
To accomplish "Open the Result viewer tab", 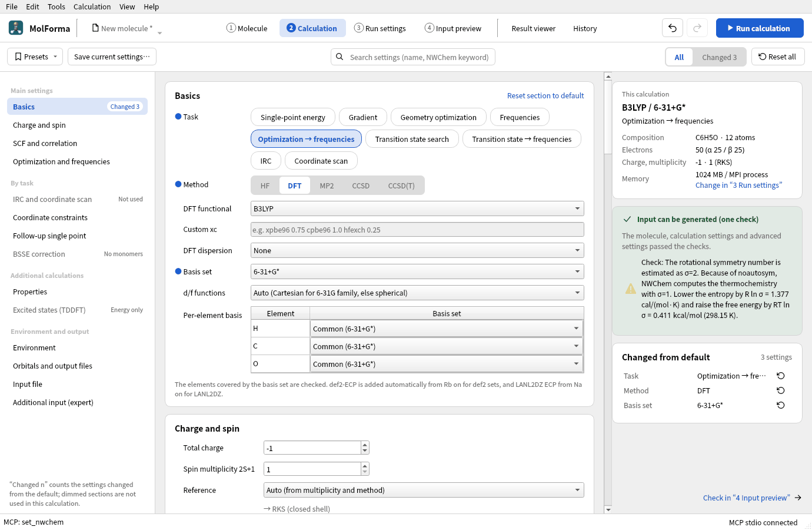I will coord(533,28).
